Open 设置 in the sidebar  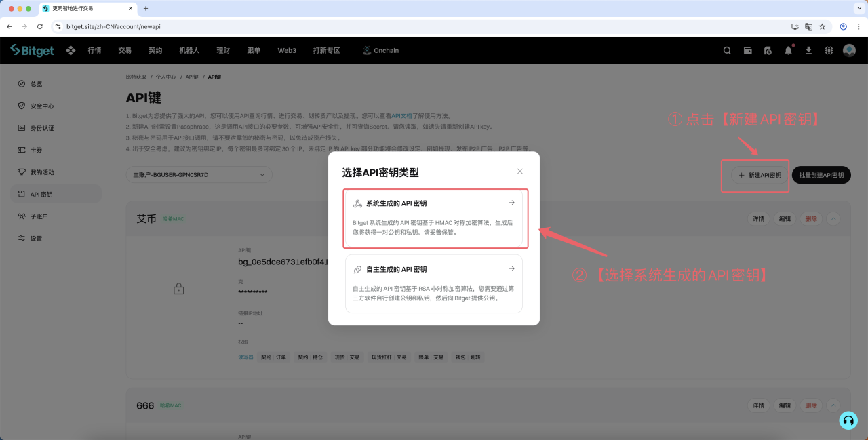click(x=56, y=239)
